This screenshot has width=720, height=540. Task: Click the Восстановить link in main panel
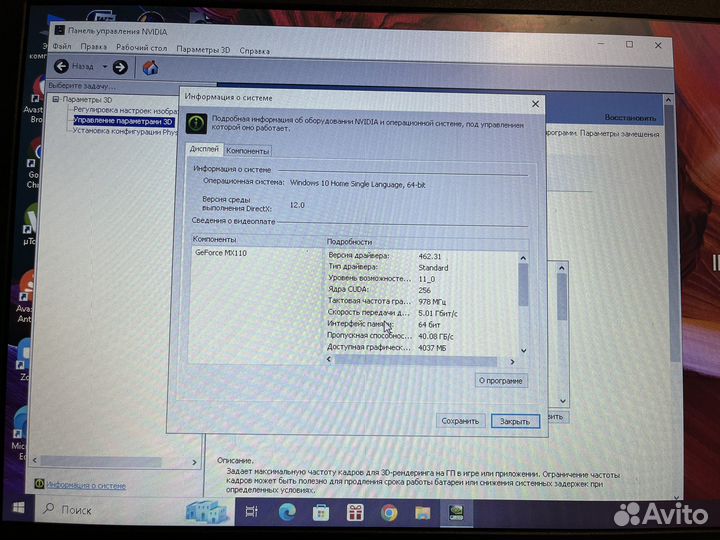(630, 118)
